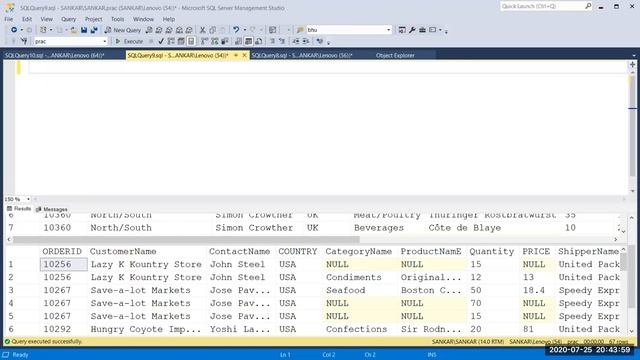
Task: Click the split editor plus icon
Action: (632, 64)
